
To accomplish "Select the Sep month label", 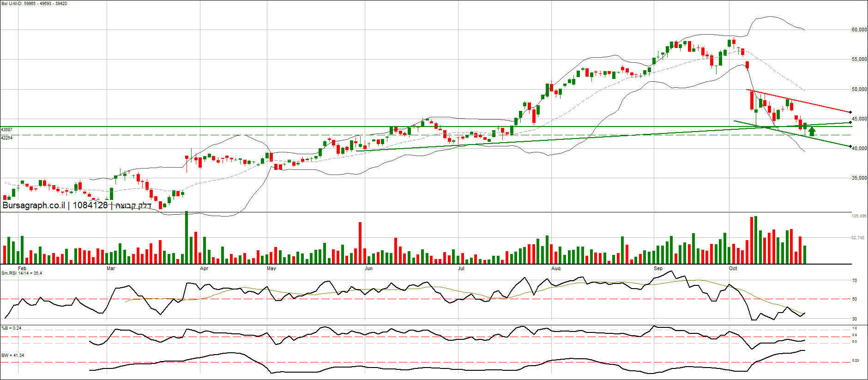I will [x=658, y=268].
